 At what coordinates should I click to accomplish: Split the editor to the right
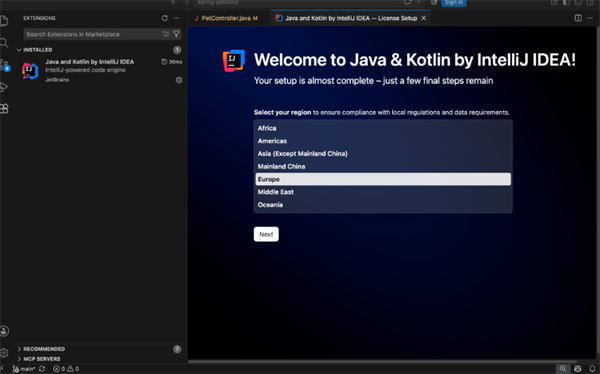[578, 18]
